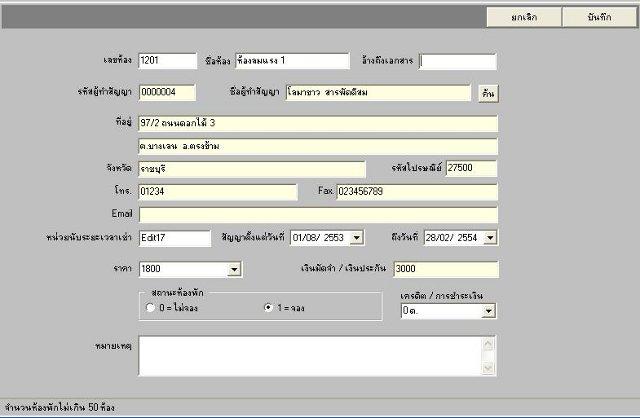Open the end date dropdown 28/02/2554
The width and height of the screenshot is (640, 418).
point(490,238)
